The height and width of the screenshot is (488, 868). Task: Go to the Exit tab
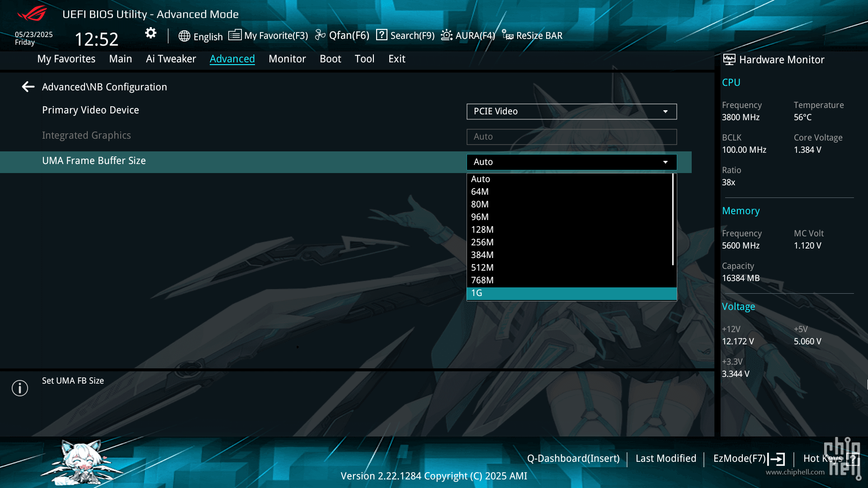(397, 59)
